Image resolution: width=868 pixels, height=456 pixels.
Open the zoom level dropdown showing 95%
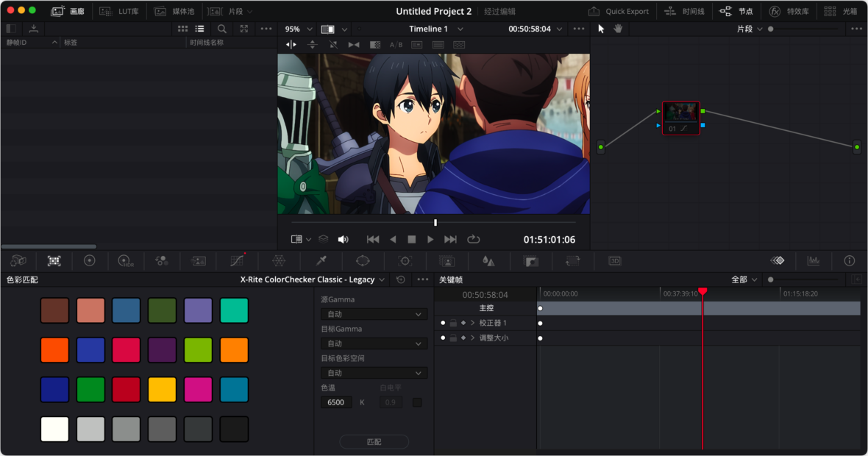click(x=298, y=29)
